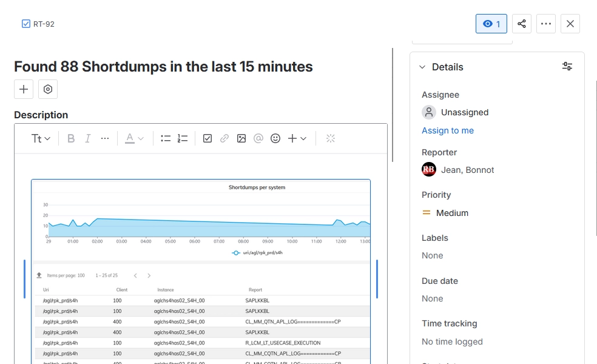Open more formatting options menu
597x364 pixels.
(104, 138)
